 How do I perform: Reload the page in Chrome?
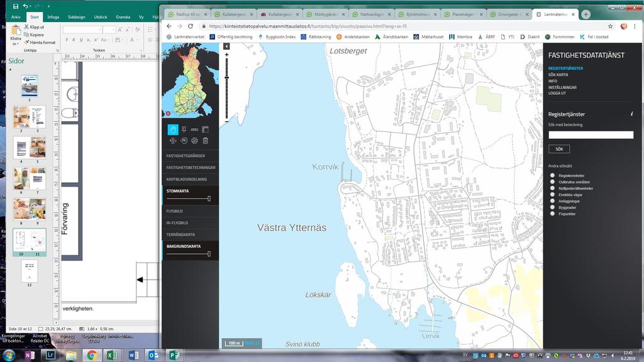coord(191,26)
